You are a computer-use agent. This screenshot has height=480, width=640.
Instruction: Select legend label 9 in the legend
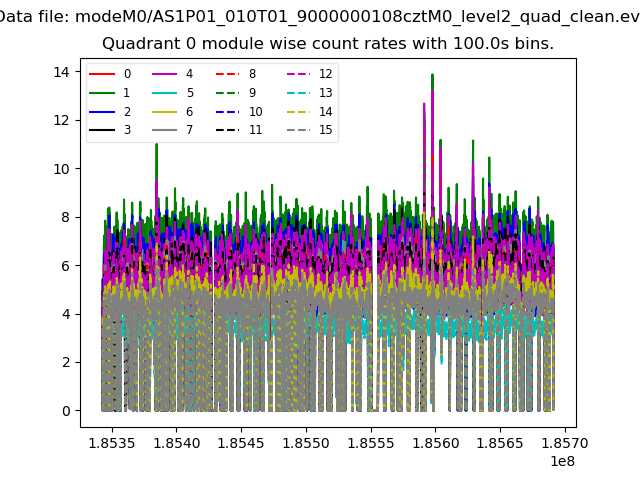point(252,93)
